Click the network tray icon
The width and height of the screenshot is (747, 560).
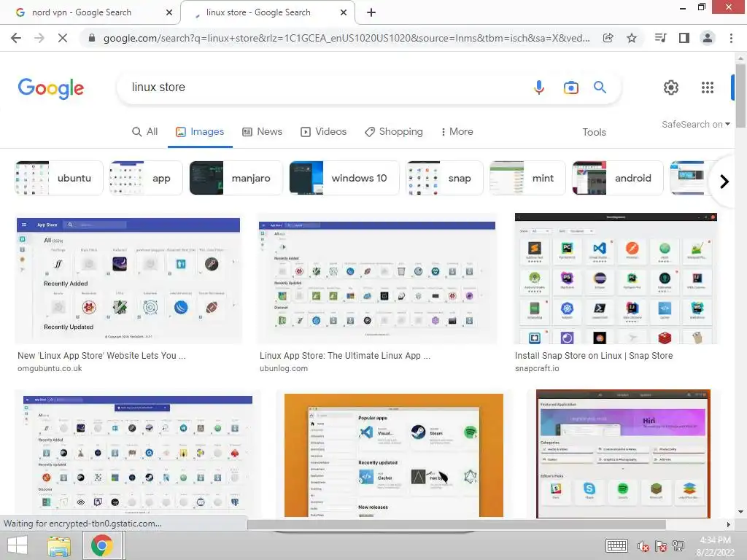pyautogui.click(x=678, y=546)
